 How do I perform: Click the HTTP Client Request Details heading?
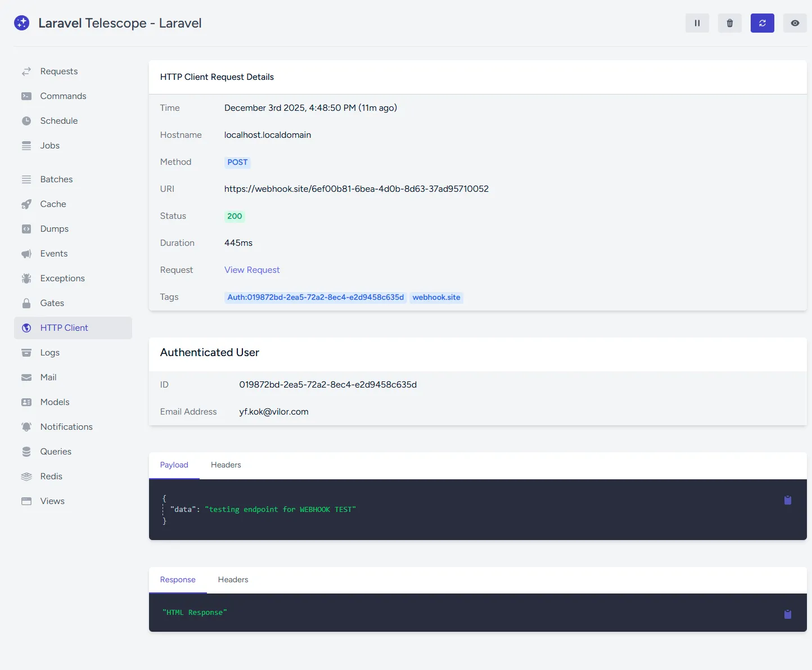point(217,77)
